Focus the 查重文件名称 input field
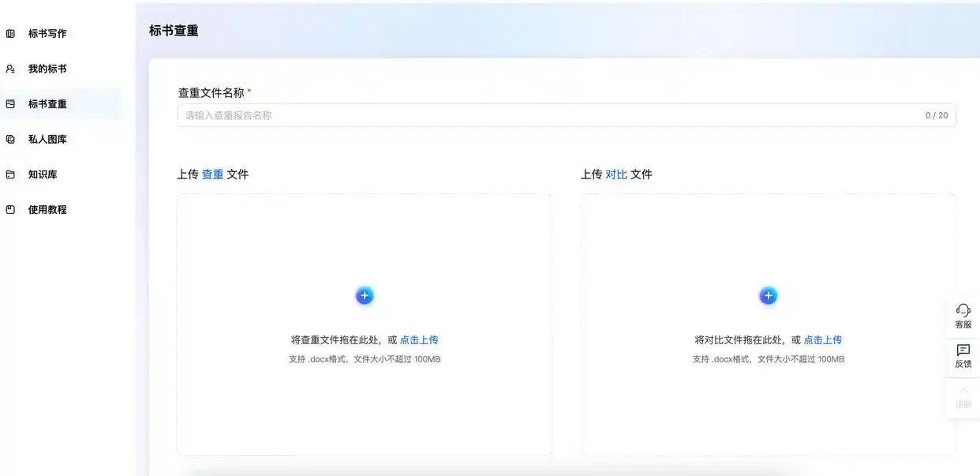This screenshot has height=476, width=980. tap(552, 115)
